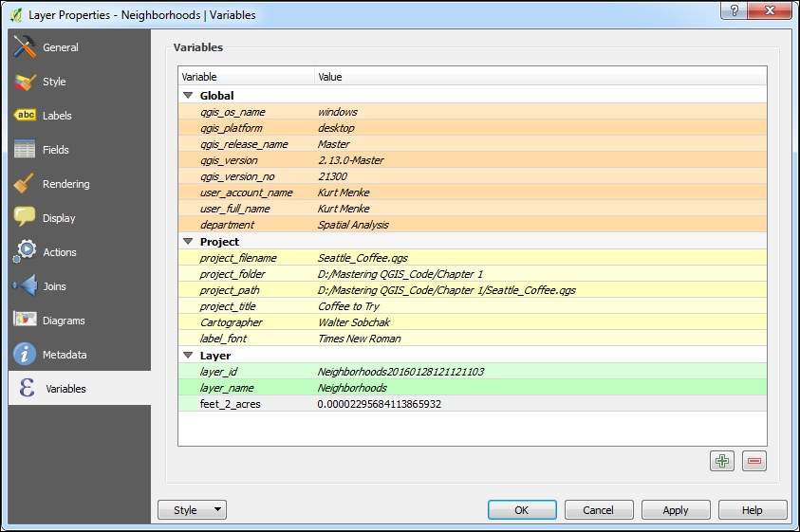Collapse the Project variables group
This screenshot has height=532, width=800.
[187, 242]
